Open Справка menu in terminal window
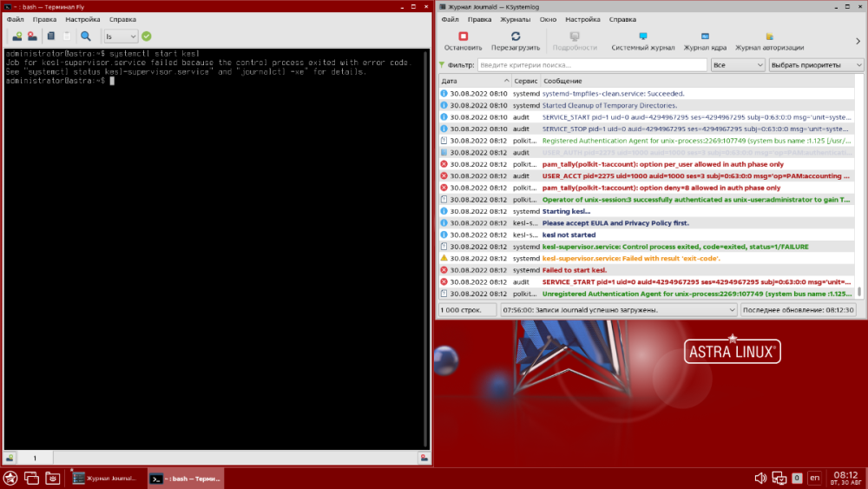This screenshot has height=489, width=868. (122, 19)
